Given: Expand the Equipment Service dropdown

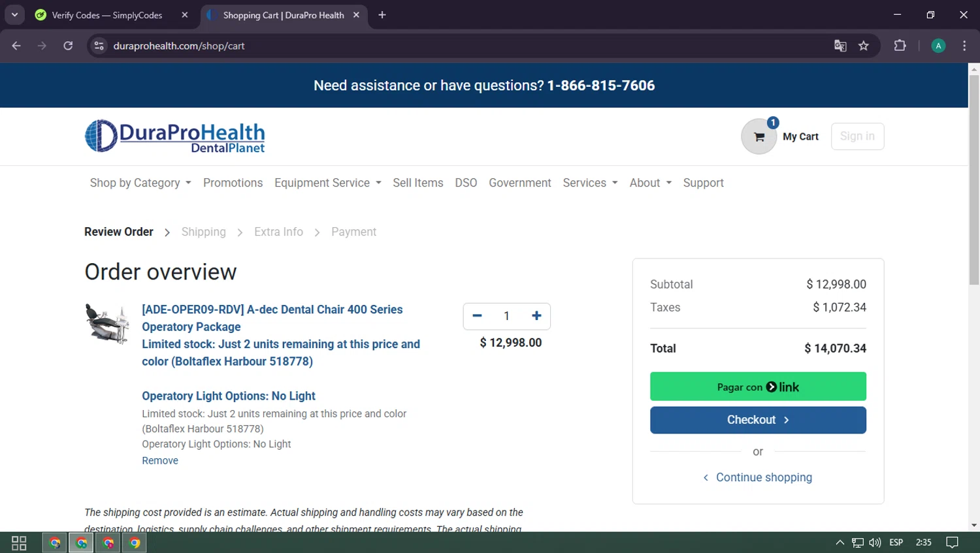Looking at the screenshot, I should [327, 183].
